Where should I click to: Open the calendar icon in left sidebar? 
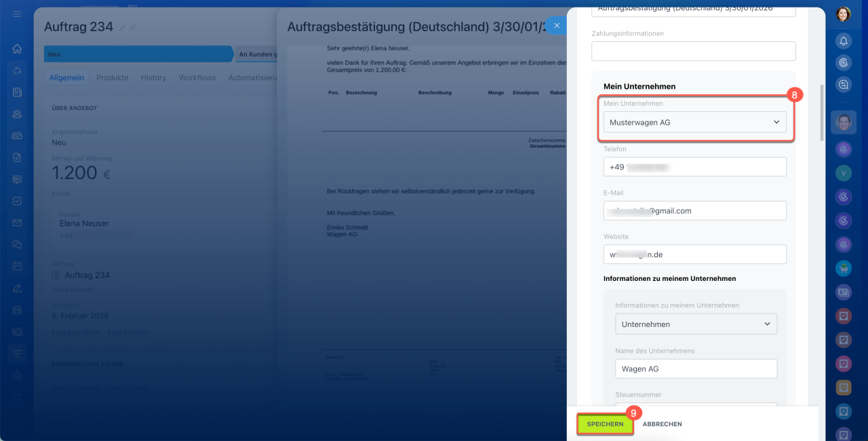[17, 266]
